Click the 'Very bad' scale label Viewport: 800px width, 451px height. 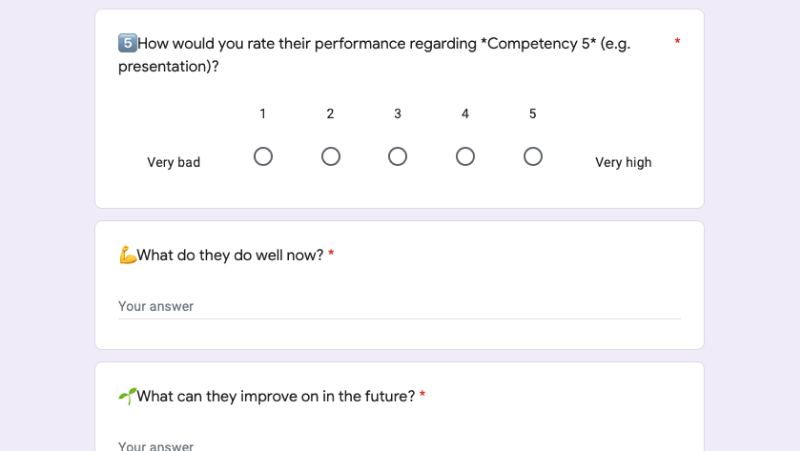[174, 162]
